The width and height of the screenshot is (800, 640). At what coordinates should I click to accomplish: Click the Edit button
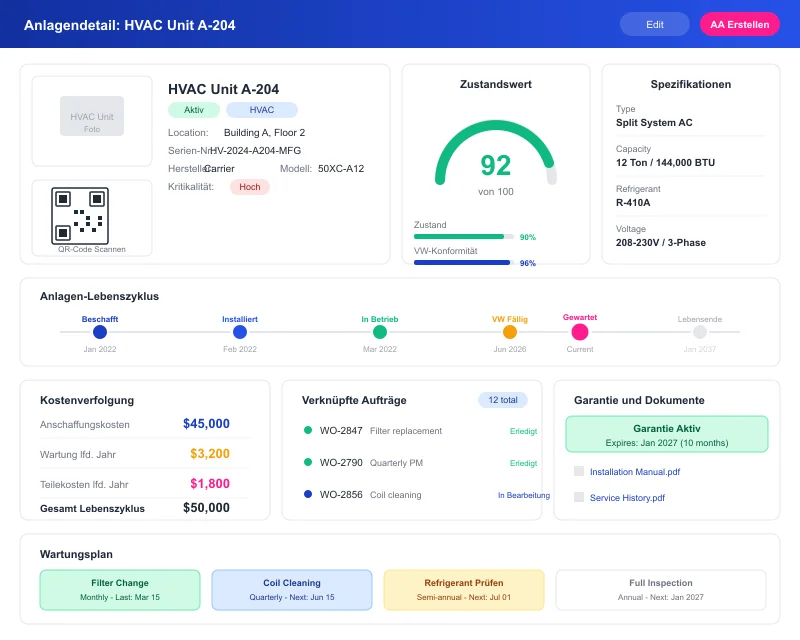654,23
